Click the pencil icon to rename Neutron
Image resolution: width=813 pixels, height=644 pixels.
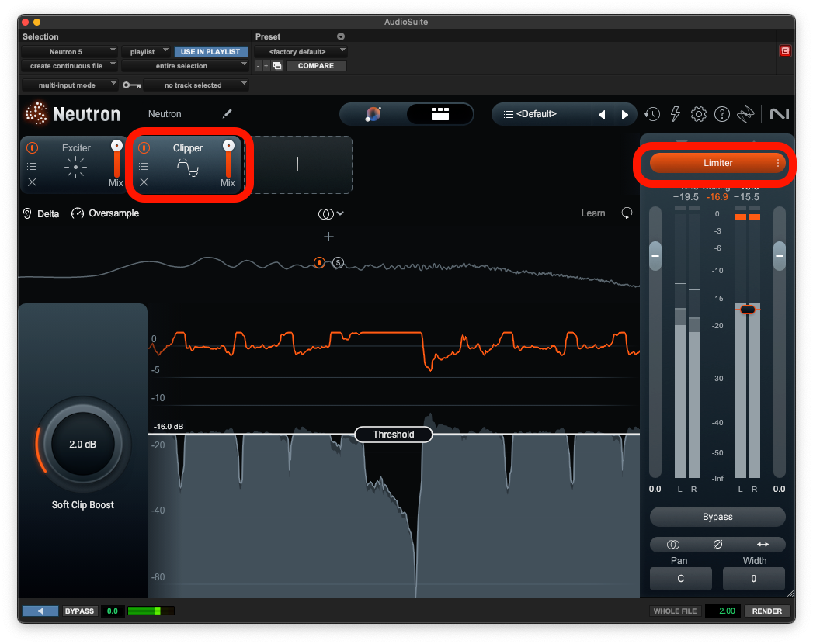point(227,113)
